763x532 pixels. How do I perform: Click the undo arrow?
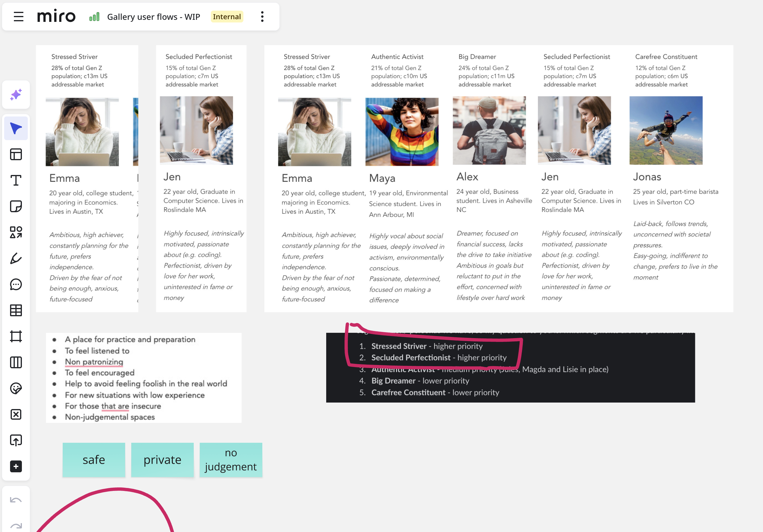(x=16, y=499)
